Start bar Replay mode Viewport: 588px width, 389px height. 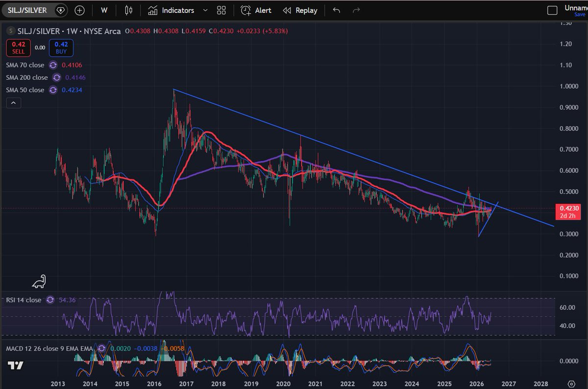click(300, 10)
